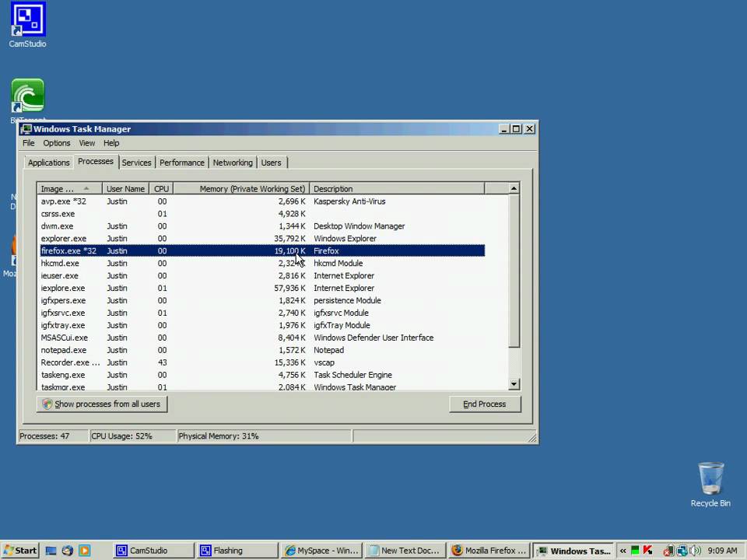Expand hidden system tray icons chevron
The width and height of the screenshot is (747, 560).
622,551
